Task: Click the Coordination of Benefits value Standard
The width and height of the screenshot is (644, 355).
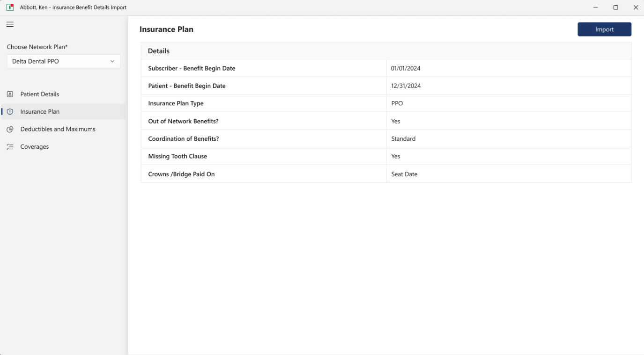Action: [403, 138]
